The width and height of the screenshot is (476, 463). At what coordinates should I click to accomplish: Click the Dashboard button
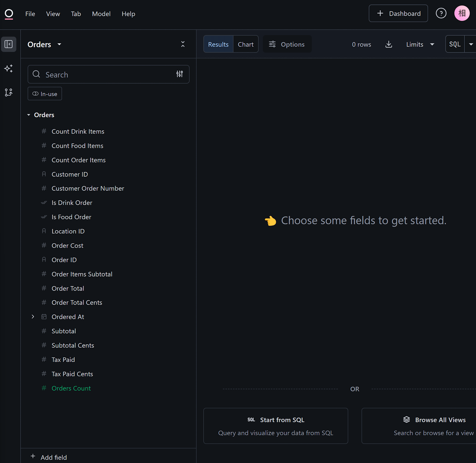398,13
